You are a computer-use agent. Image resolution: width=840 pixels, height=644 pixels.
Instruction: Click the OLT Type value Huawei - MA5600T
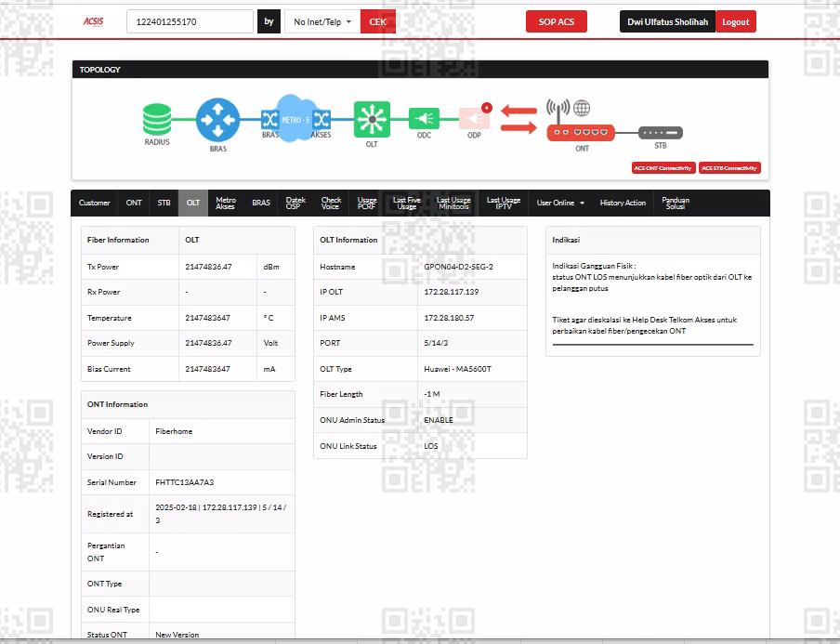click(x=457, y=369)
